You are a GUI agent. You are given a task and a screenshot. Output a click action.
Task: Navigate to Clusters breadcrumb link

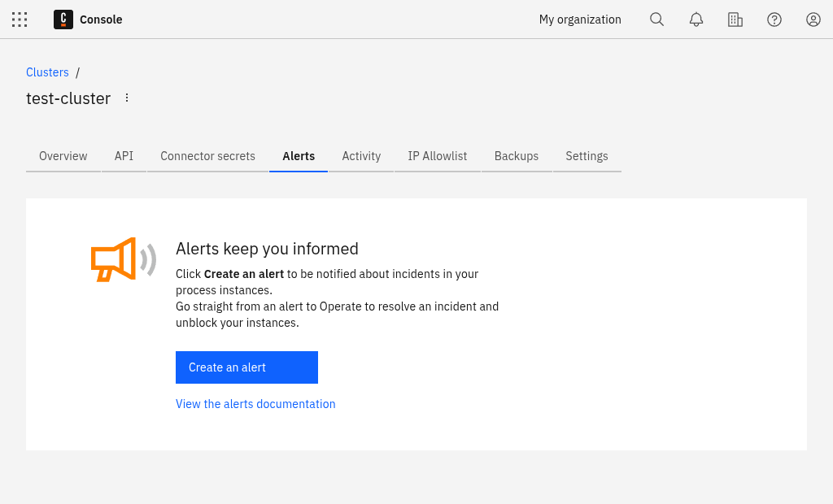click(x=47, y=72)
